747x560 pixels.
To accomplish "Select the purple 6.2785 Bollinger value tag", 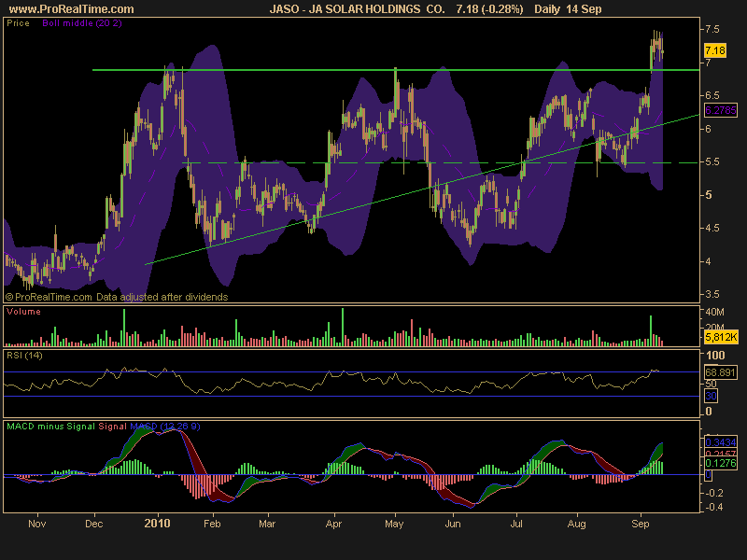I will 720,110.
